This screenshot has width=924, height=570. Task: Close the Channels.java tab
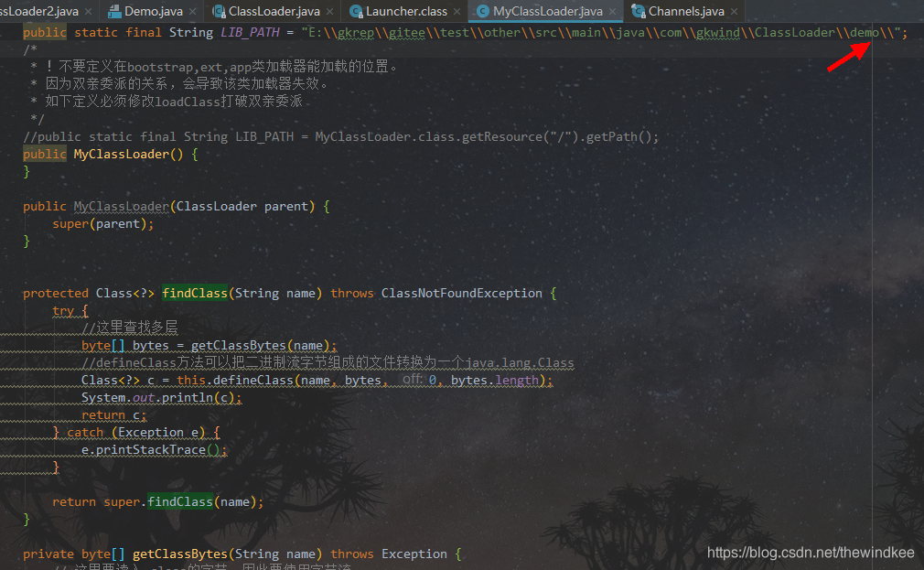[x=734, y=11]
